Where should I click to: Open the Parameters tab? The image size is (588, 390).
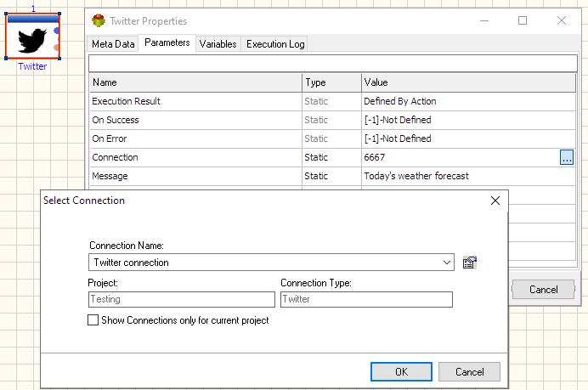pyautogui.click(x=167, y=42)
